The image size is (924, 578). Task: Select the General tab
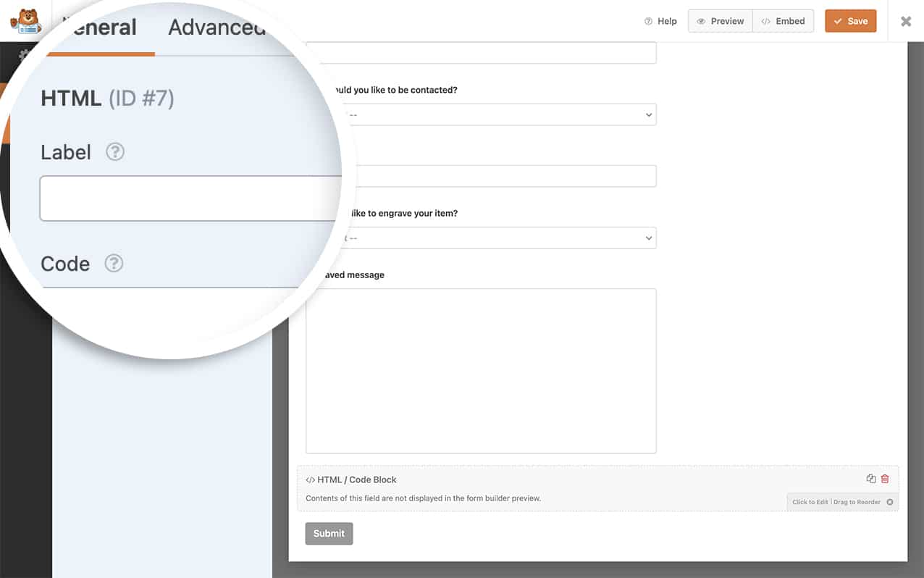101,27
